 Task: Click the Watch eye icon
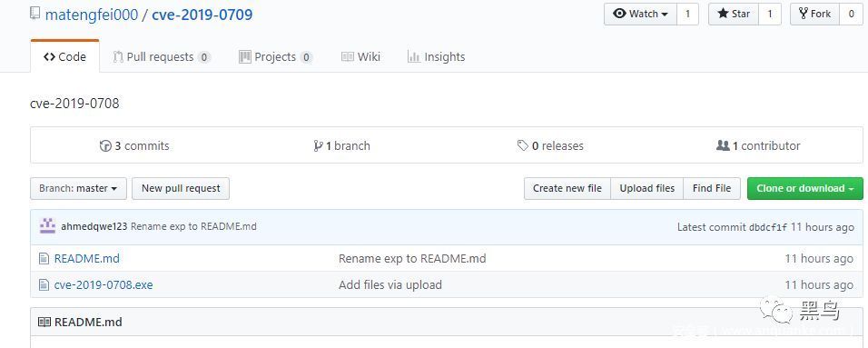619,14
